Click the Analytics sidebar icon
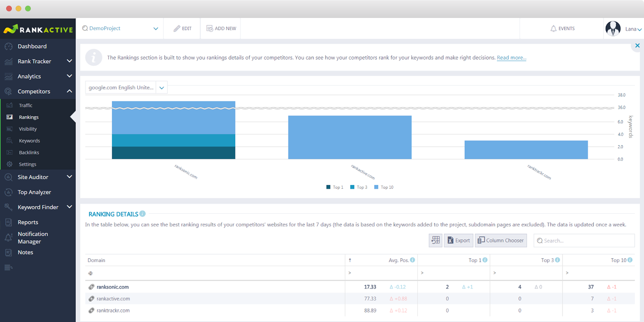Image resolution: width=644 pixels, height=322 pixels. (9, 77)
